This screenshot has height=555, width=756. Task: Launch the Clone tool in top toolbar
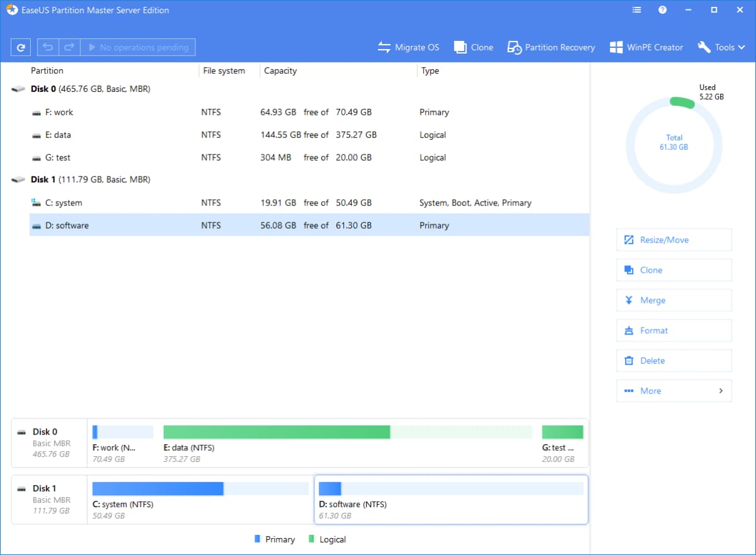[x=473, y=47]
